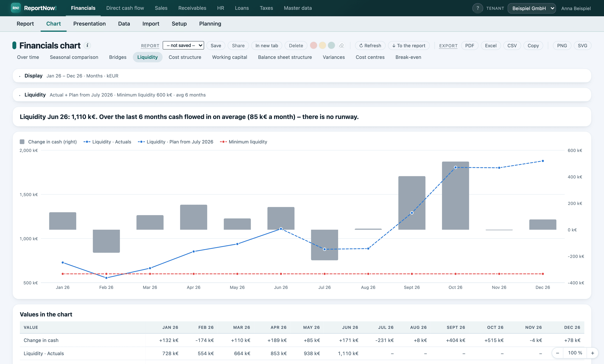Click the eraser clear-colour icon

[341, 46]
